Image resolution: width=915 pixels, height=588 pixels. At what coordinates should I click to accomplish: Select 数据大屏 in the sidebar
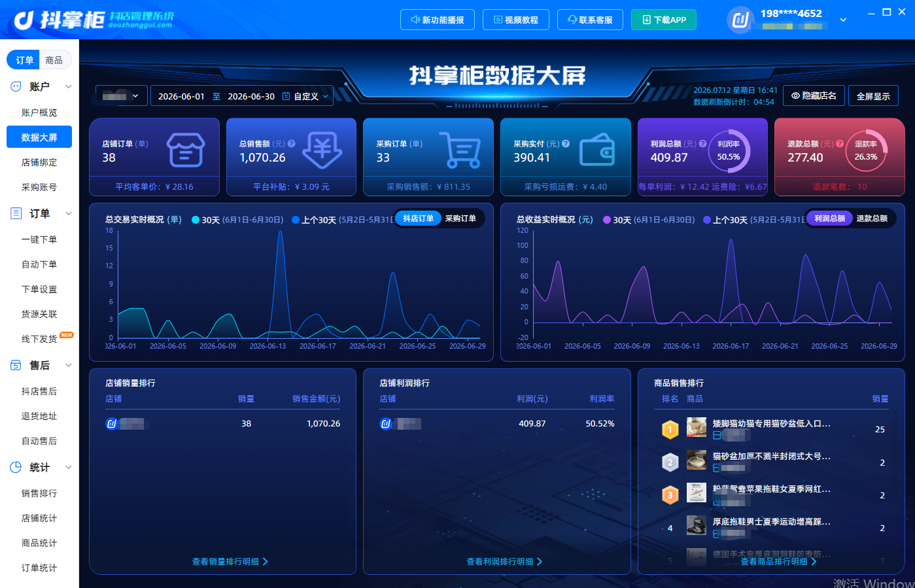[39, 137]
